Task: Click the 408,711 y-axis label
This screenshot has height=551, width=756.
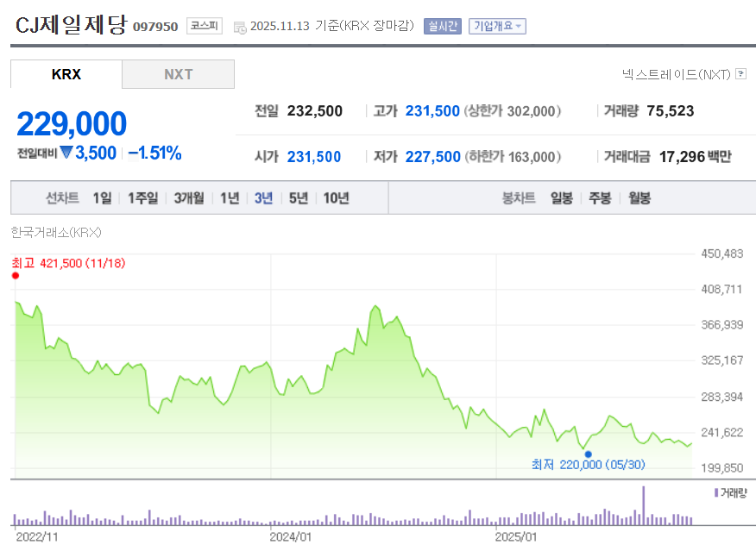Action: 721,289
